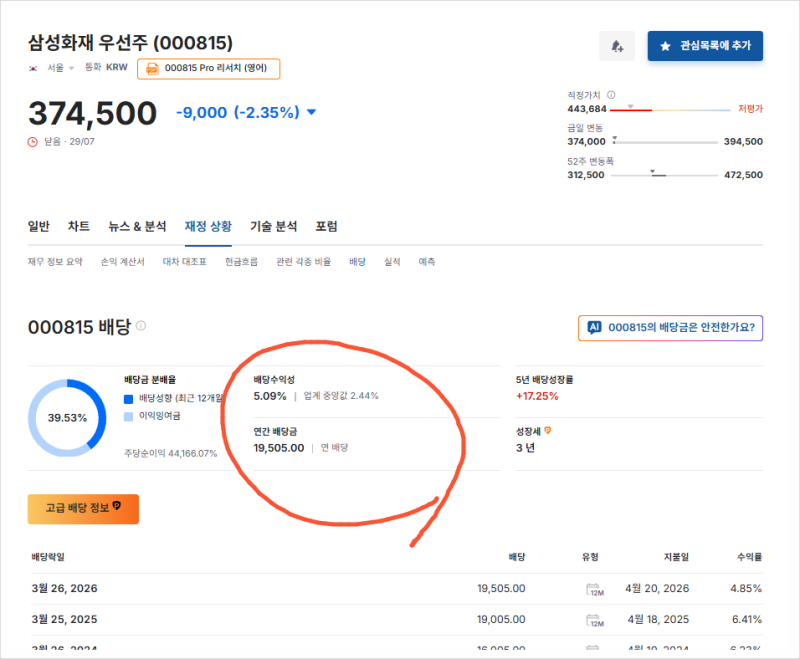800x659 pixels.
Task: Click the fair value range slider bar
Action: point(670,110)
